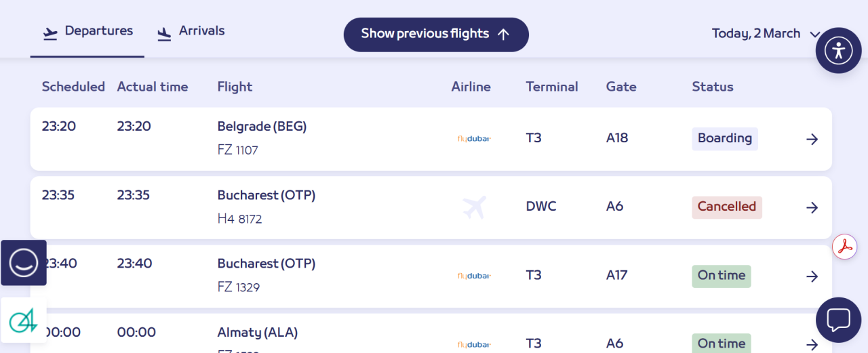
Task: Open Almaty flight details arrow
Action: click(x=812, y=344)
